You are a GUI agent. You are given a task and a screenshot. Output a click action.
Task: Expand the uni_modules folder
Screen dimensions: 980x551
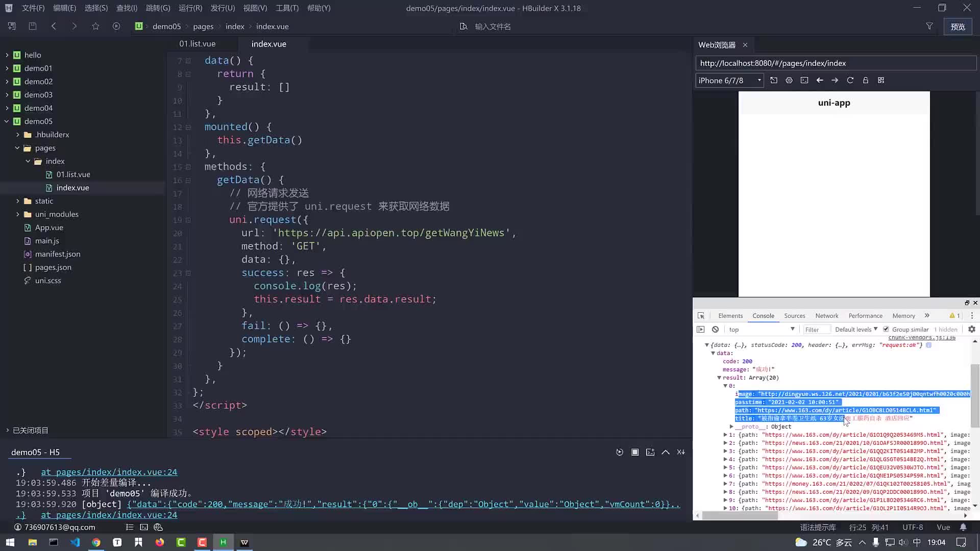[x=17, y=214]
